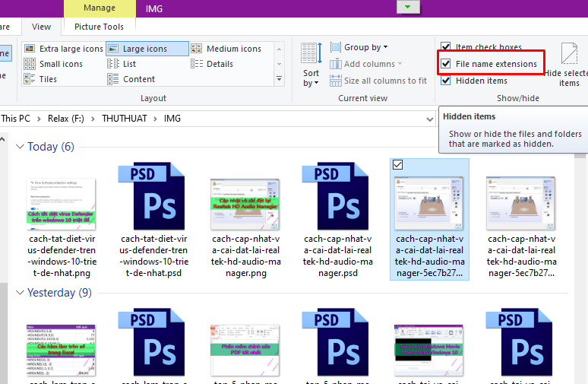This screenshot has height=384, width=588.
Task: Uncheck the selected realtek file checkbox
Action: tap(397, 165)
